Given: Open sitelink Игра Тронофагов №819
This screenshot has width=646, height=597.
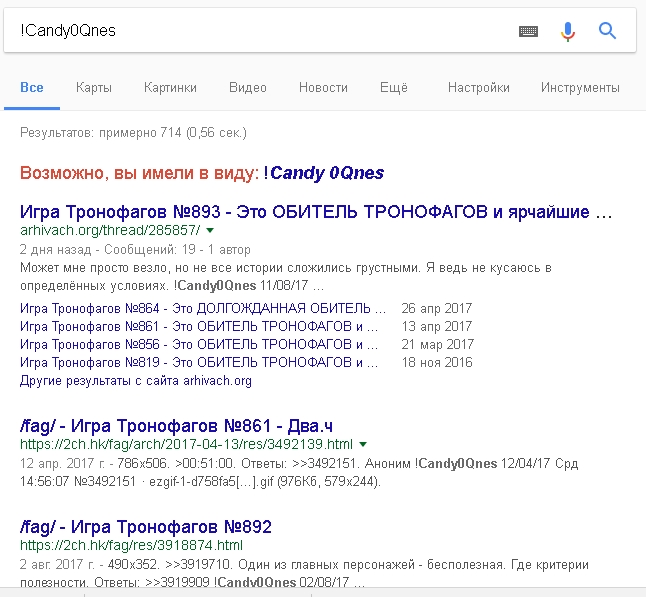Looking at the screenshot, I should tap(200, 362).
